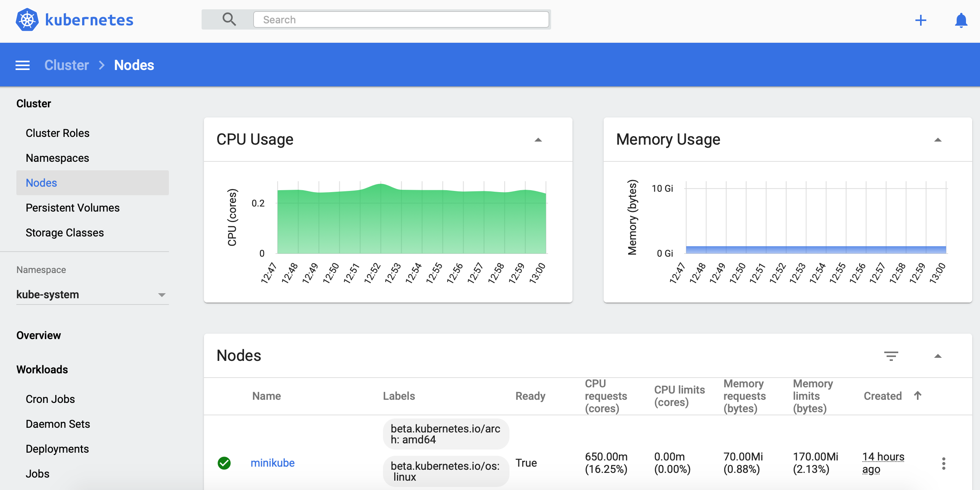Click the Memory limits column header
The width and height of the screenshot is (980, 490).
(x=813, y=396)
